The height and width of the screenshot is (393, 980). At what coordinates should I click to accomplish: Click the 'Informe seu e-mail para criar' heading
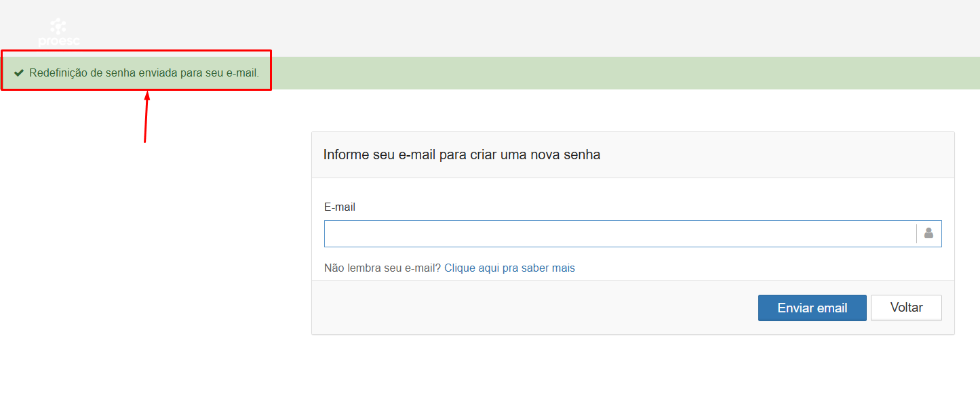(x=462, y=154)
